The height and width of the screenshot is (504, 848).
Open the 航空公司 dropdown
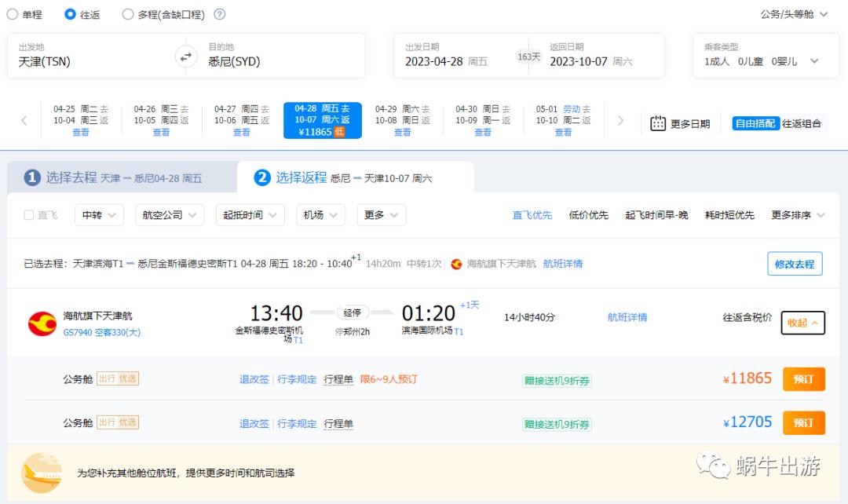click(169, 214)
